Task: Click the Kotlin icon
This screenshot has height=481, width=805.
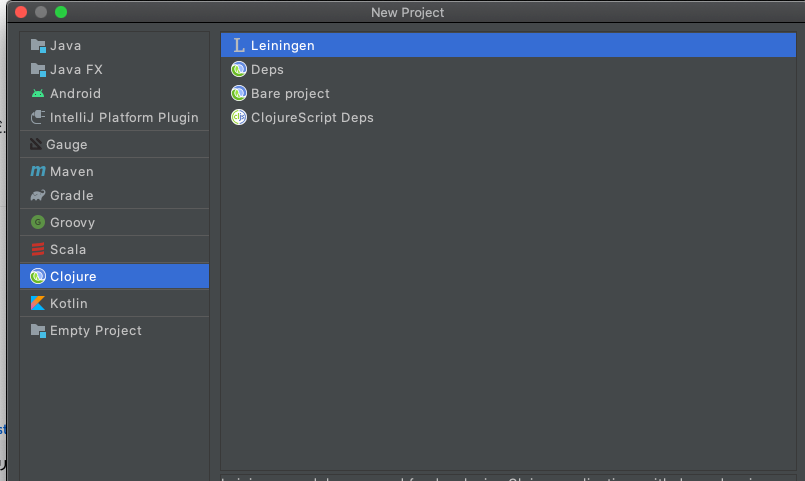Action: point(38,303)
